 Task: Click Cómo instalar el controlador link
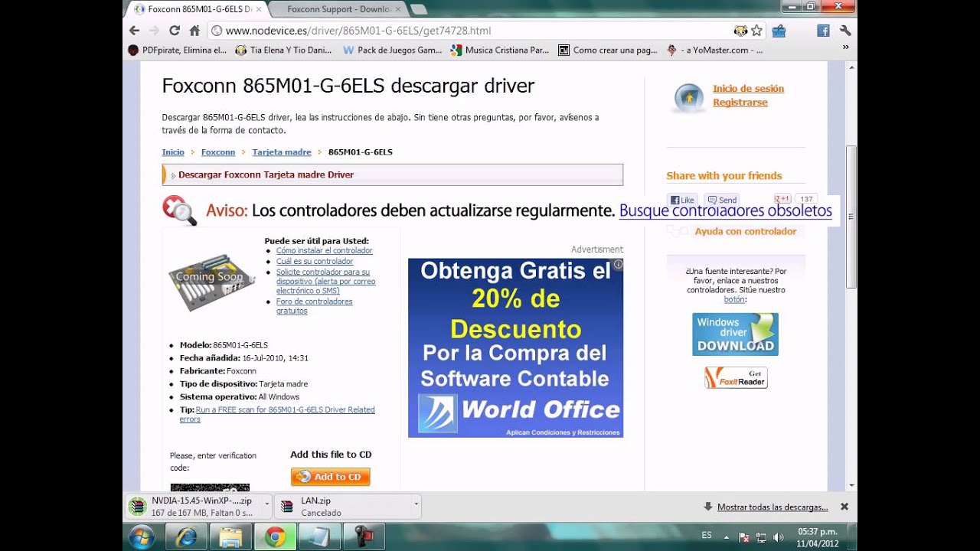pos(325,251)
